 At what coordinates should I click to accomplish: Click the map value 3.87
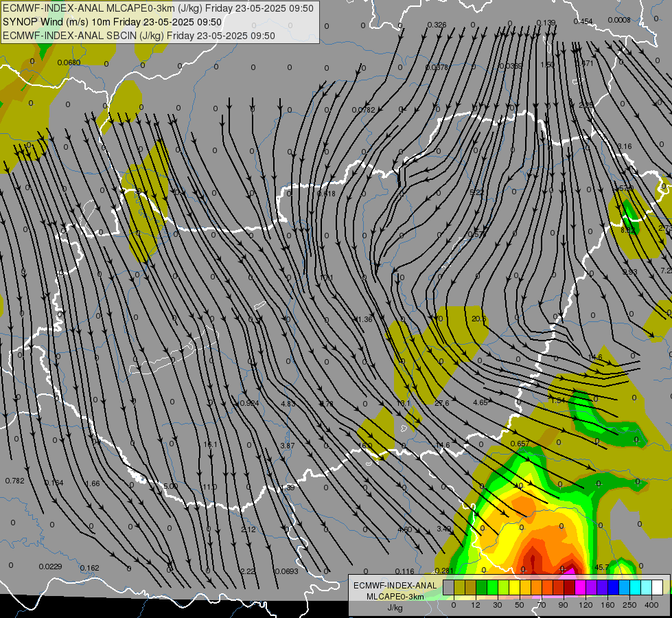(x=287, y=446)
